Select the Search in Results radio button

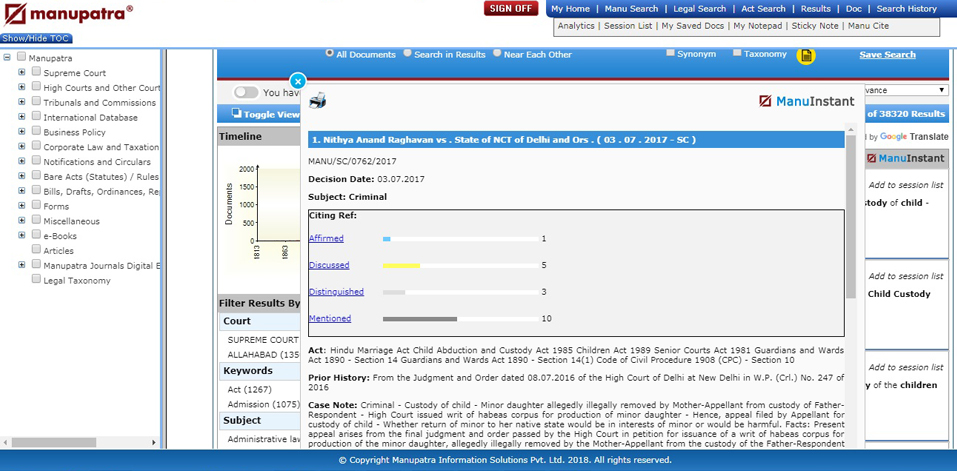point(407,53)
